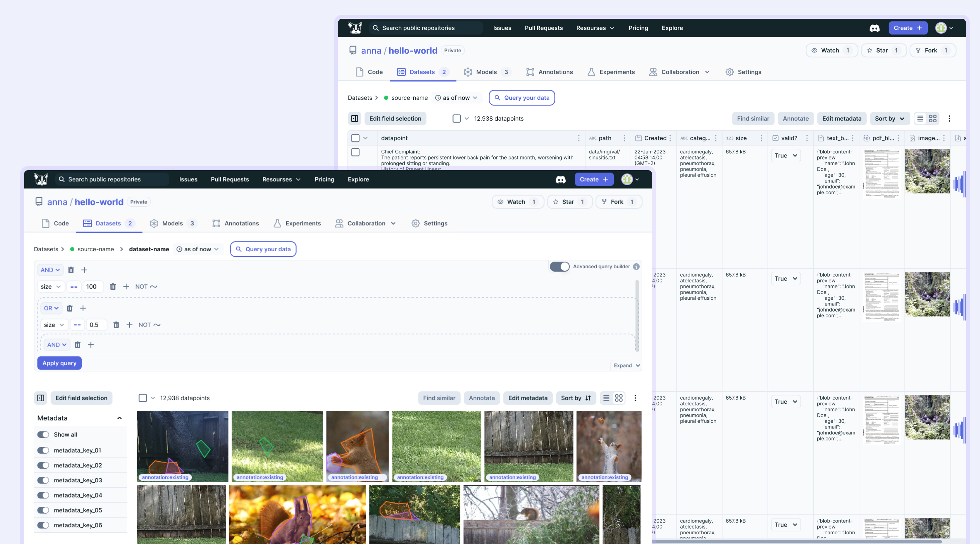
Task: Switch to grid view in back window
Action: point(933,118)
